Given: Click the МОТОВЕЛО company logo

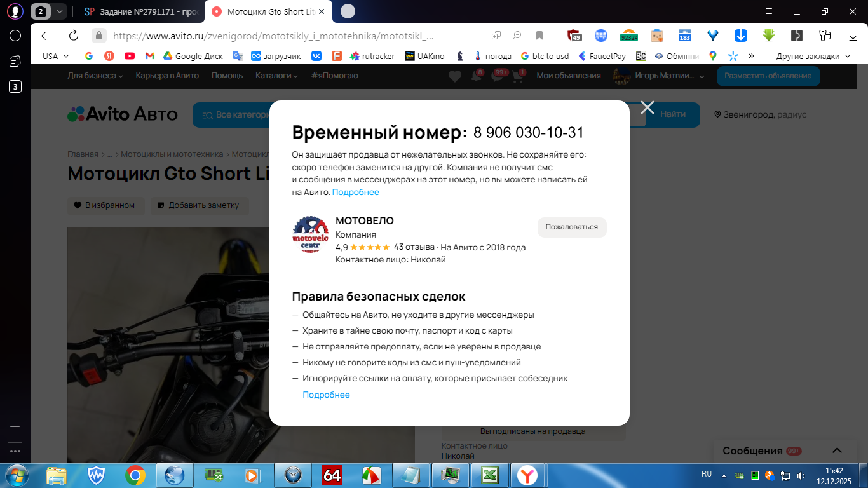Looking at the screenshot, I should click(x=310, y=234).
